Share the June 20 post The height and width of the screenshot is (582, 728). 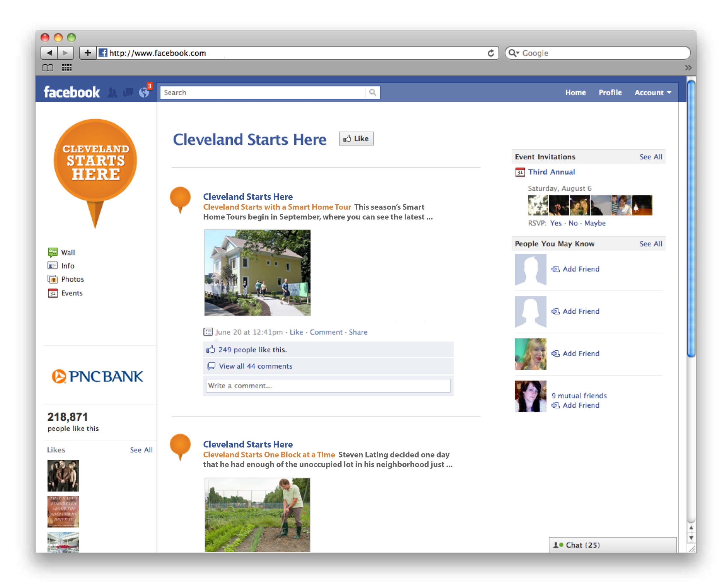[x=358, y=332]
